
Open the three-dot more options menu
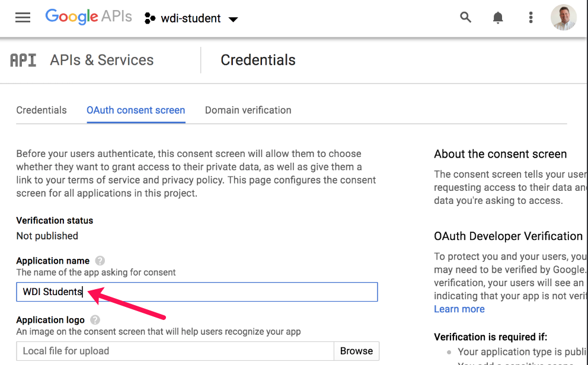point(531,18)
